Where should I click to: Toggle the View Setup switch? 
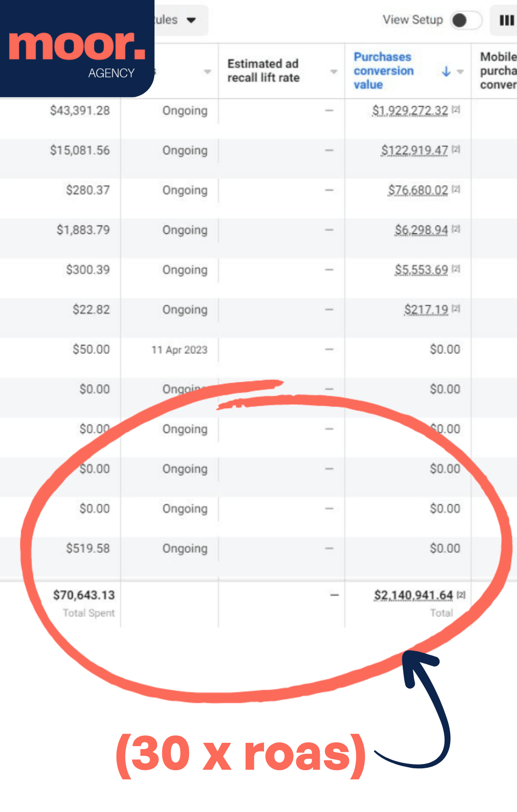(466, 20)
